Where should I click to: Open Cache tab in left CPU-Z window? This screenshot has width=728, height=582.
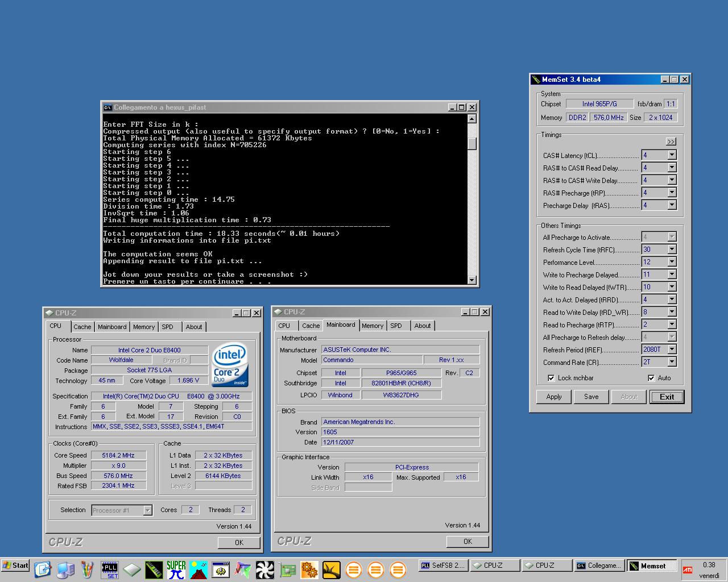82,327
